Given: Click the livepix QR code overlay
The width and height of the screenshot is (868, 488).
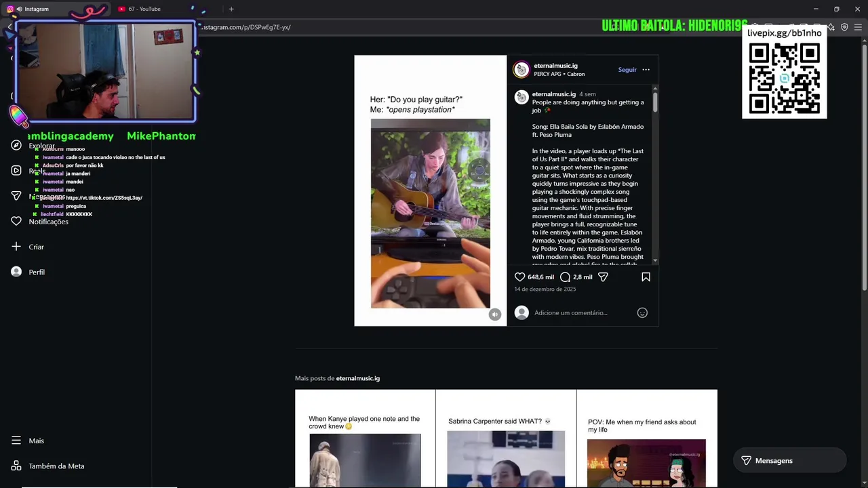Looking at the screenshot, I should [x=785, y=79].
